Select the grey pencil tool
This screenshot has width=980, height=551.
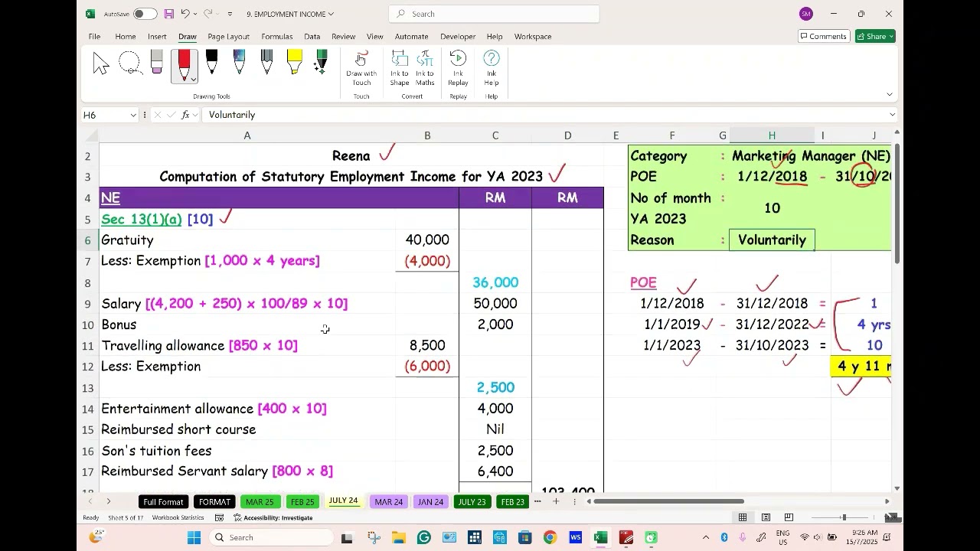(x=267, y=64)
